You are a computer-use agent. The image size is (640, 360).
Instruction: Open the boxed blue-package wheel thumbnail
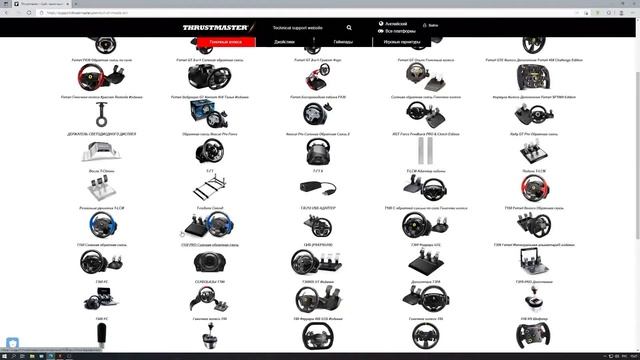(209, 114)
